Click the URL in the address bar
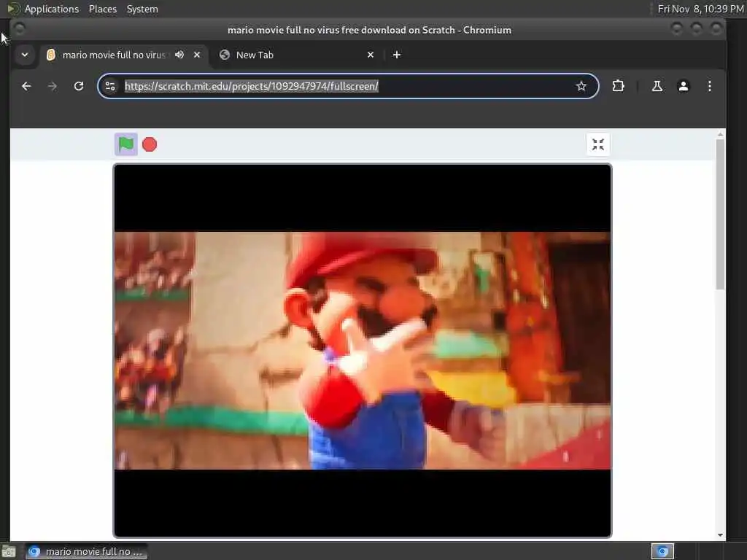This screenshot has height=560, width=747. [x=252, y=86]
